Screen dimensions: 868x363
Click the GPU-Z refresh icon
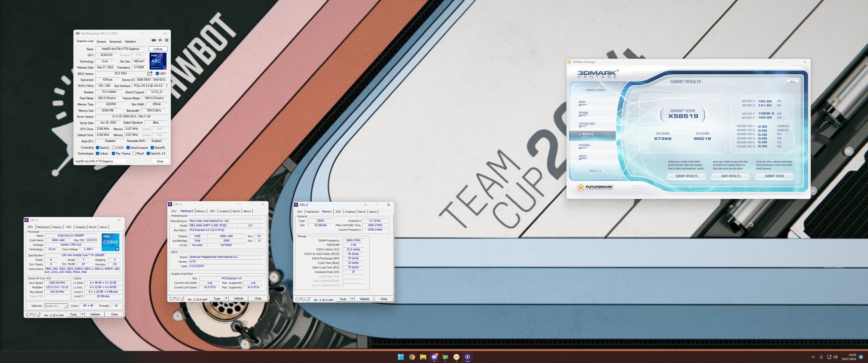pos(160,40)
